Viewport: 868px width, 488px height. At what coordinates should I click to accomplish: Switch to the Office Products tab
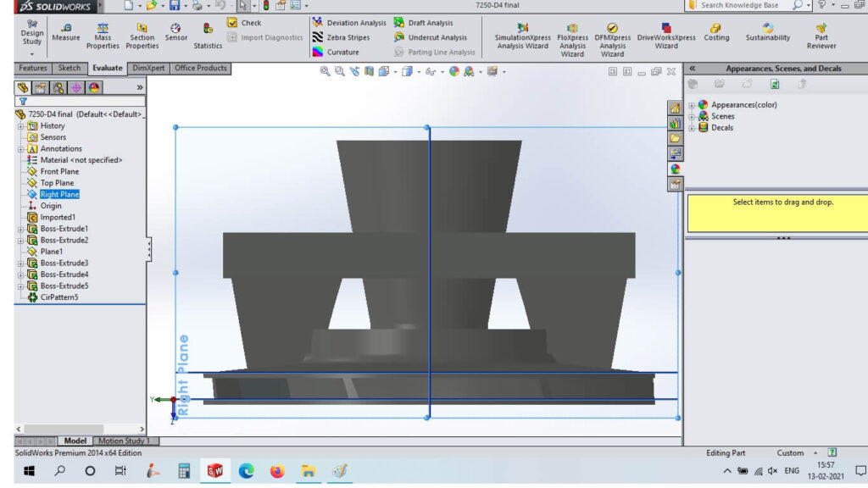200,68
